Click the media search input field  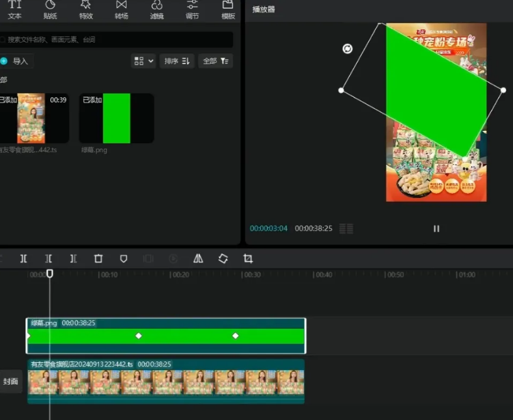pos(116,40)
